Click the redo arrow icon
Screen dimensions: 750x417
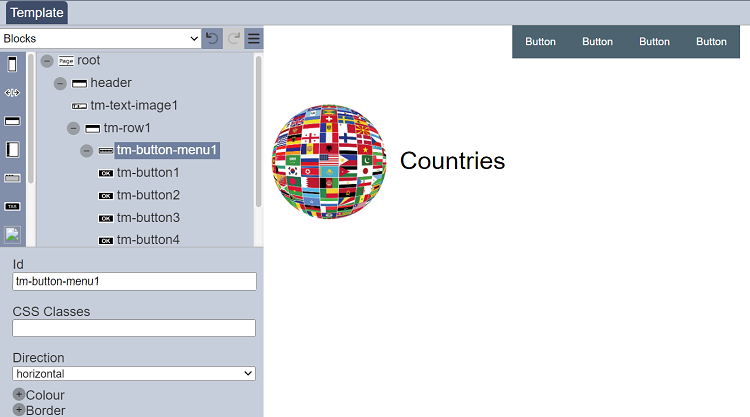[233, 38]
